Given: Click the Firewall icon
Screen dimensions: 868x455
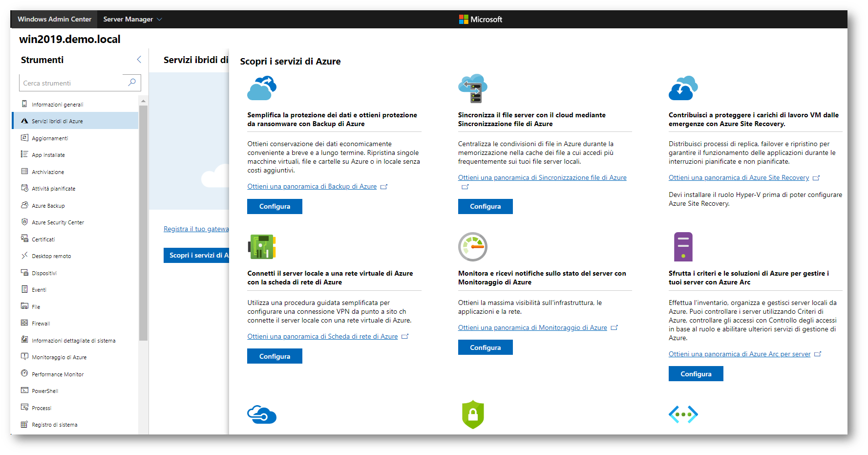Looking at the screenshot, I should (x=24, y=323).
